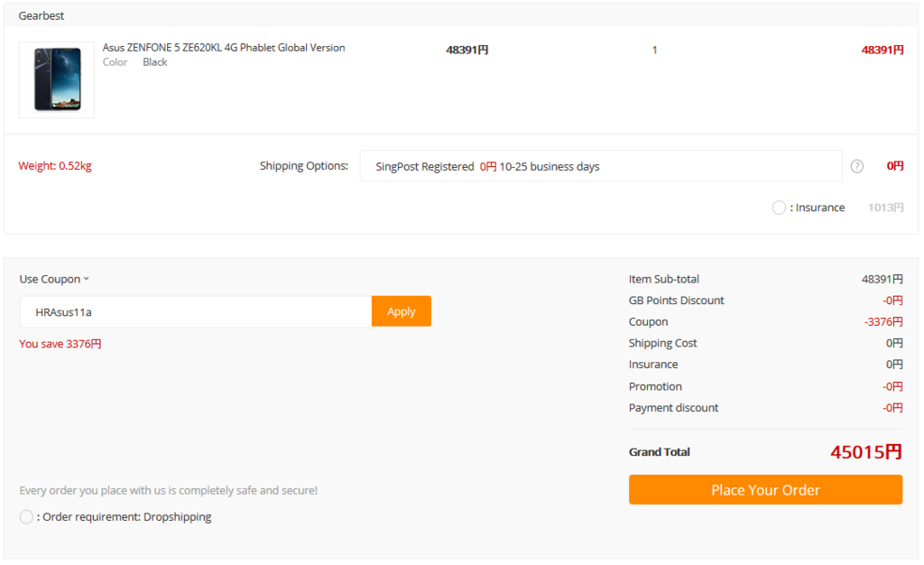Expand the Use Coupon dropdown
The width and height of the screenshot is (924, 565).
(x=54, y=279)
